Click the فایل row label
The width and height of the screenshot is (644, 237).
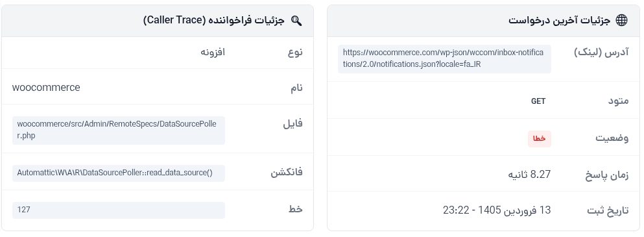point(293,124)
